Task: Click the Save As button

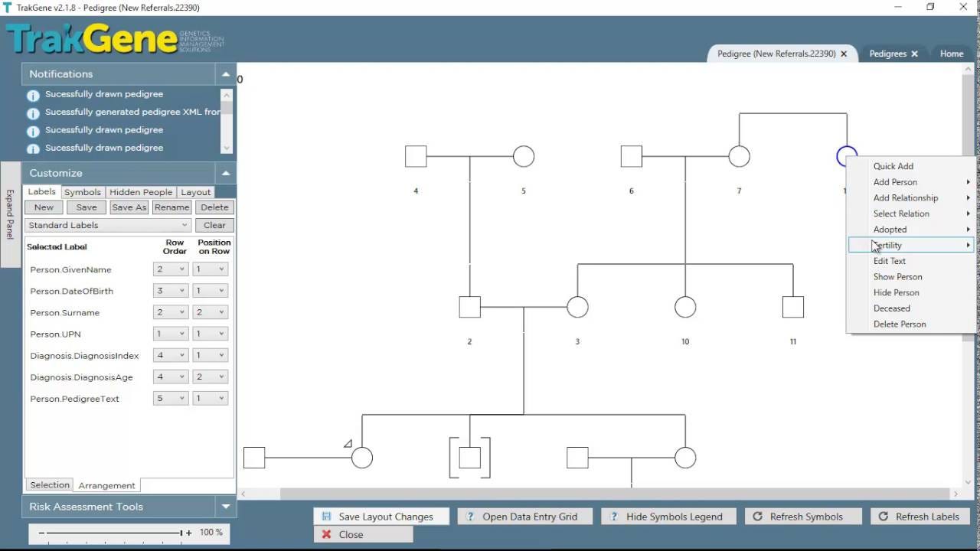Action: click(129, 207)
